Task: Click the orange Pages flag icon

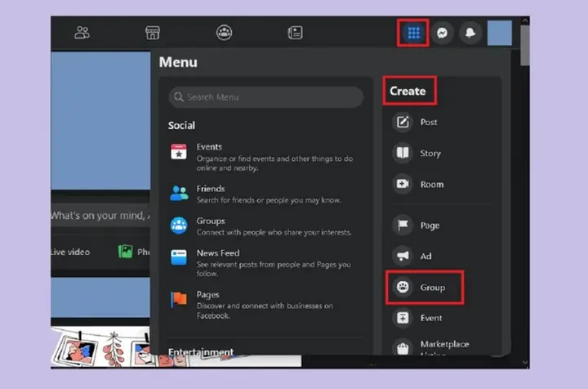Action: coord(179,299)
